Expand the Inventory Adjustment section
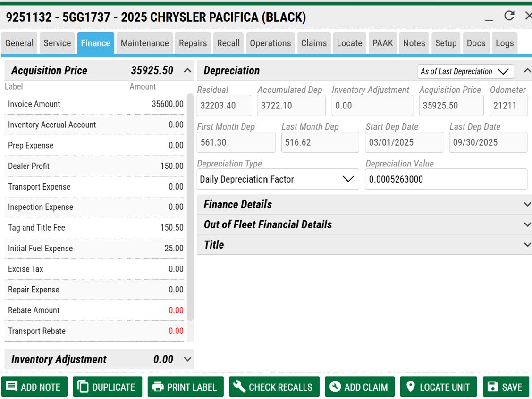This screenshot has height=399, width=532. pos(187,359)
